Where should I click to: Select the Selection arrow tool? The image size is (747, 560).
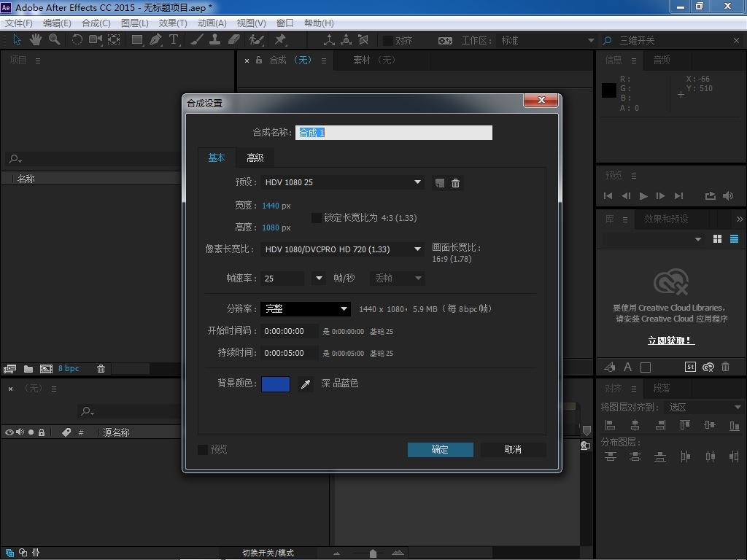(18, 39)
